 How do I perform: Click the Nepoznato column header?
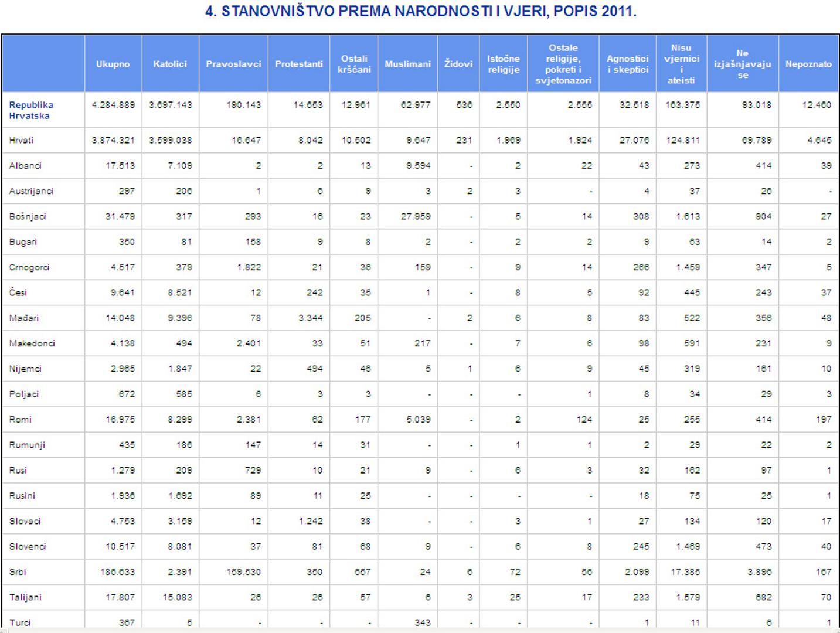(808, 64)
